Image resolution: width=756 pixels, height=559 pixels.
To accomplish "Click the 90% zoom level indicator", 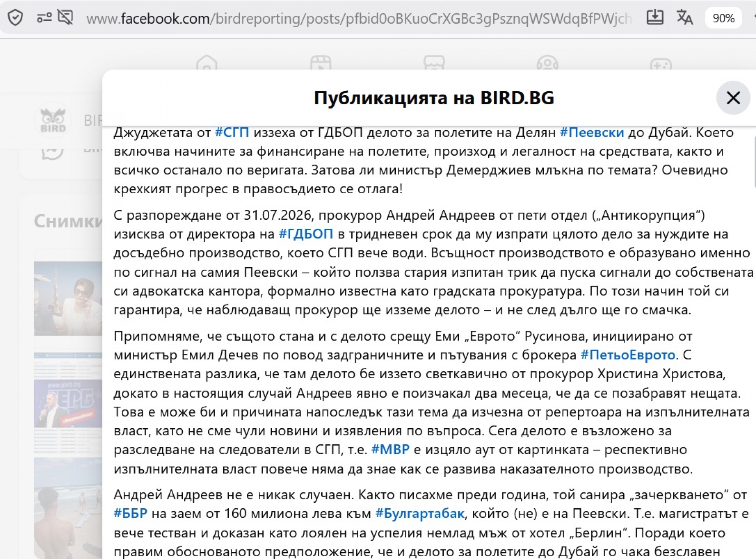I will pos(724,18).
